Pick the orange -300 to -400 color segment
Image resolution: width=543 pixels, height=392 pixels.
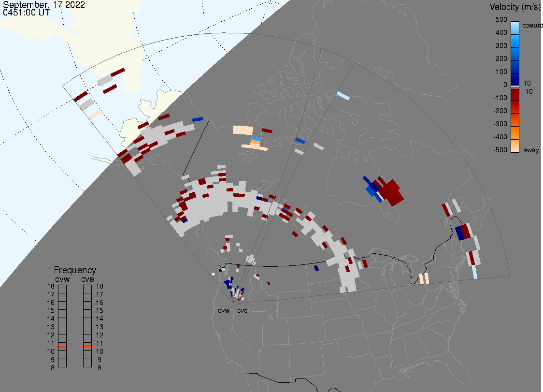click(x=515, y=133)
